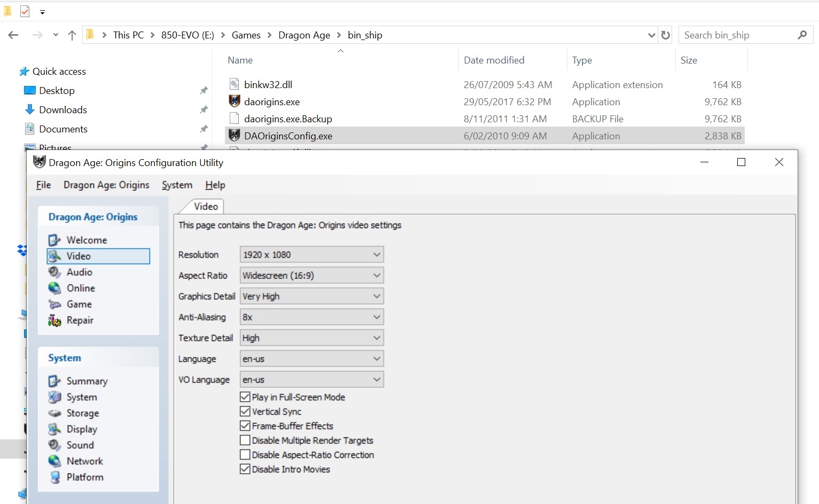This screenshot has height=504, width=819.
Task: Open the Texture Detail dropdown
Action: point(312,338)
